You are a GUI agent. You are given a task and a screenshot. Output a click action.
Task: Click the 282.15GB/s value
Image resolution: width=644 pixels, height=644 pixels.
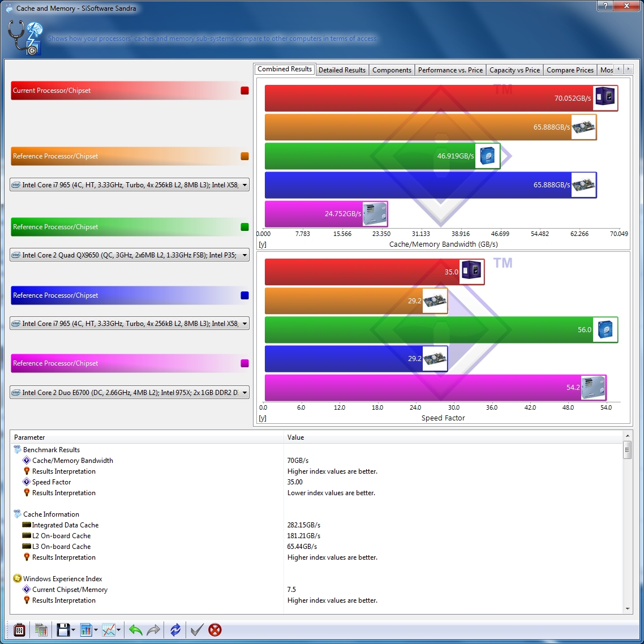click(303, 525)
